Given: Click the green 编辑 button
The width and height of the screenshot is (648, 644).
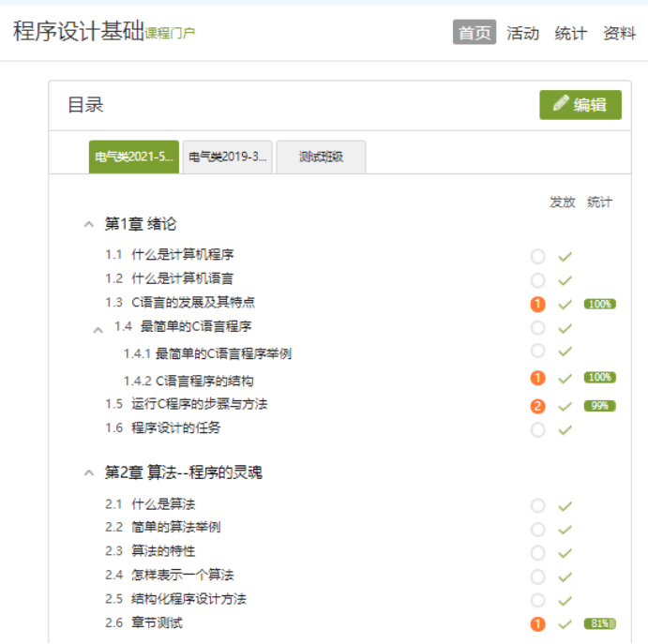Looking at the screenshot, I should [x=580, y=105].
